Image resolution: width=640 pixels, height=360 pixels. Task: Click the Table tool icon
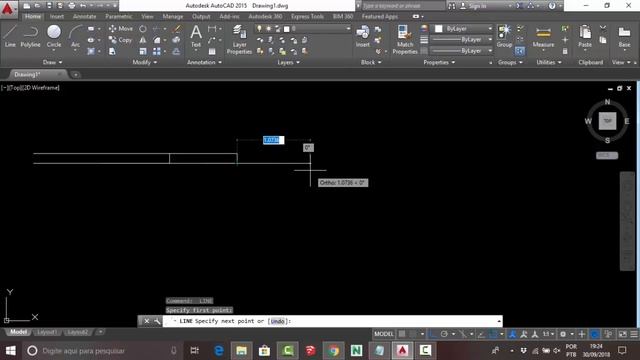point(212,51)
